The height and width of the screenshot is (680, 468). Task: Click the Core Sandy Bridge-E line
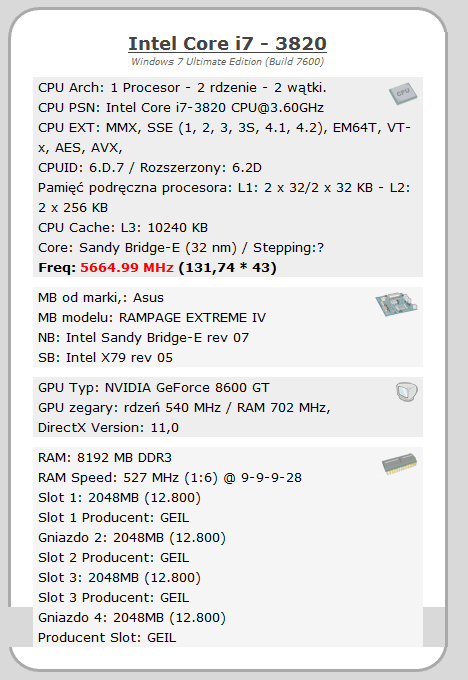181,248
